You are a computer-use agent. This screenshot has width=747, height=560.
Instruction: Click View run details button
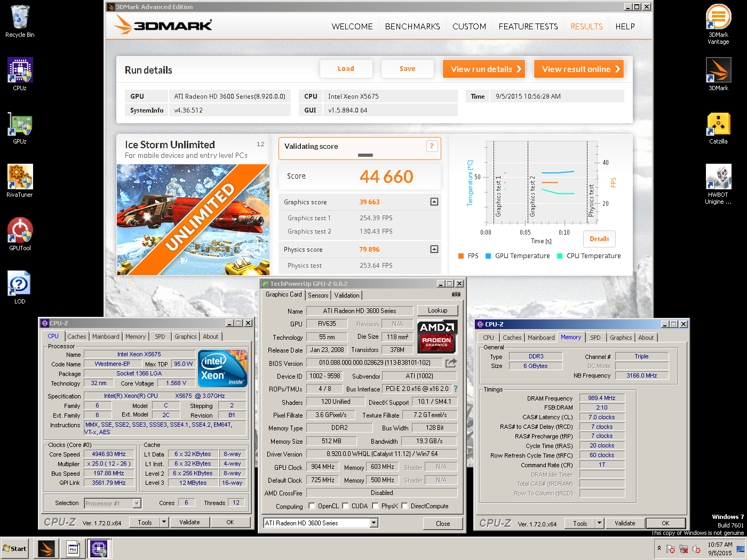(484, 69)
